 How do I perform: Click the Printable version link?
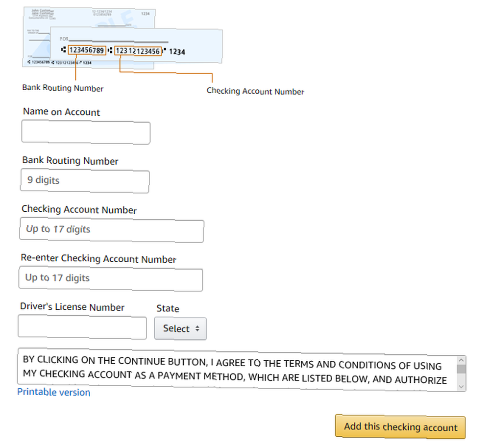click(54, 392)
